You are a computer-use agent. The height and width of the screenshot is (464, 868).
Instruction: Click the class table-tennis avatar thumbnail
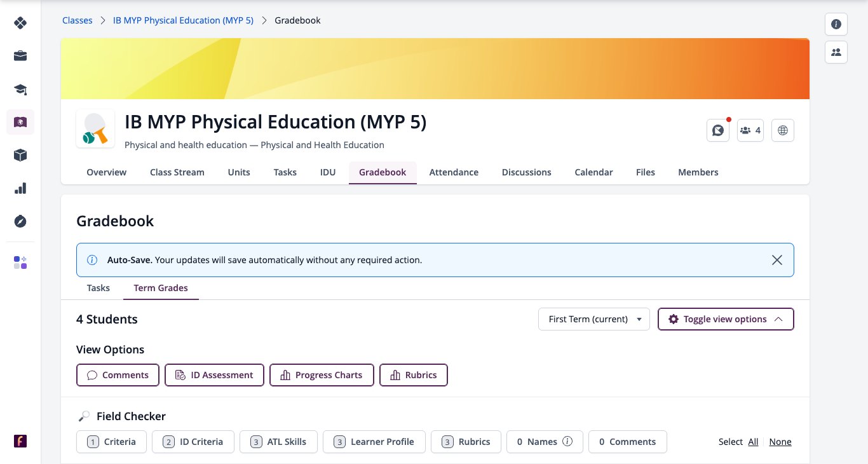click(x=95, y=129)
